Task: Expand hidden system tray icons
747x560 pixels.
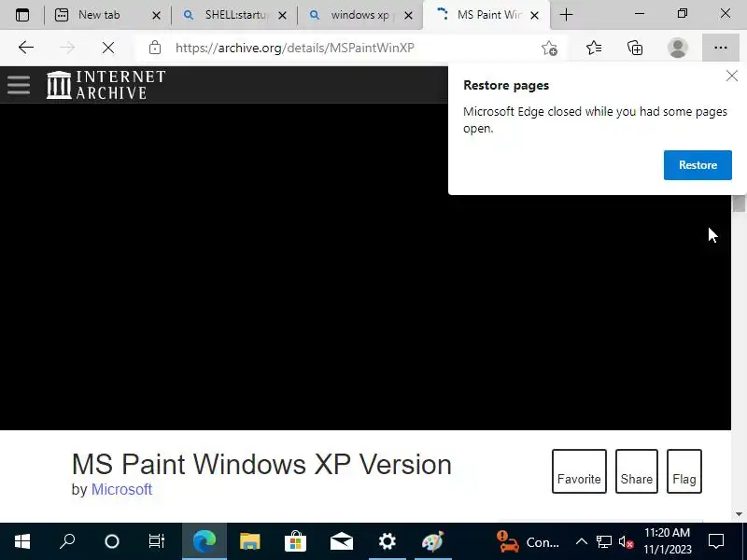Action: [x=581, y=541]
